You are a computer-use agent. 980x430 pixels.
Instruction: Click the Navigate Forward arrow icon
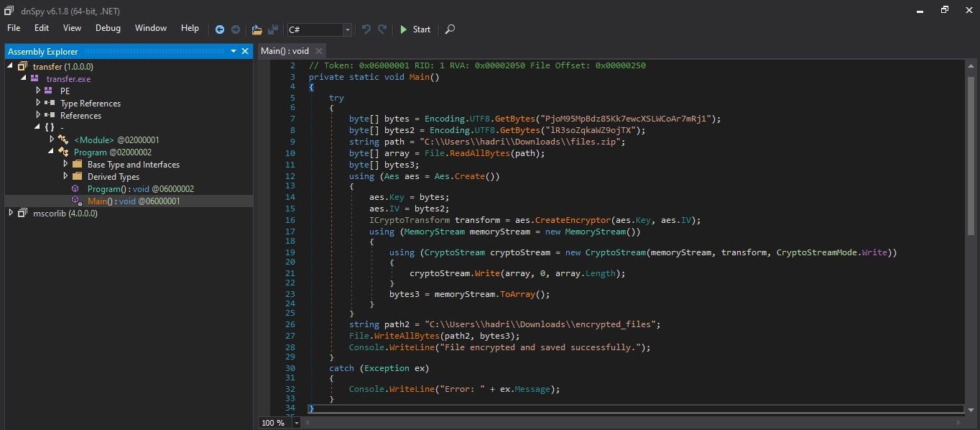235,29
